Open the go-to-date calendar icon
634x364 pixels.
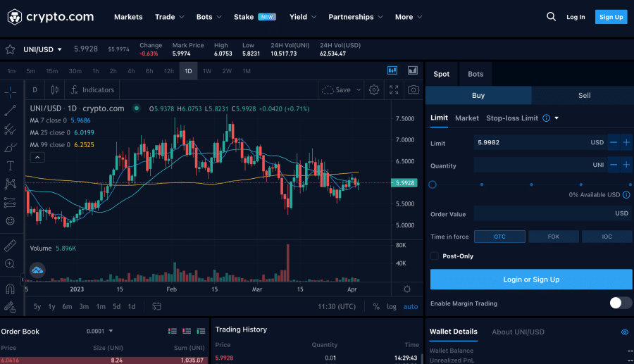pos(156,306)
